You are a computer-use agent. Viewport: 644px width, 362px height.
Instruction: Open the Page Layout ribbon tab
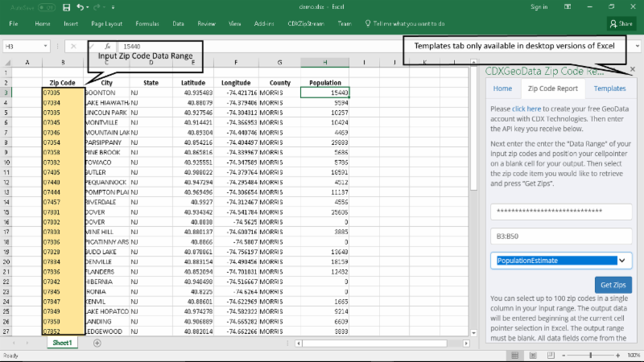107,24
